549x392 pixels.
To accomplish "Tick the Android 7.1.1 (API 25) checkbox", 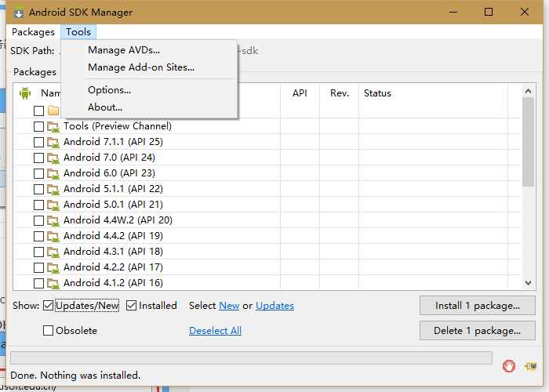I will coord(38,143).
